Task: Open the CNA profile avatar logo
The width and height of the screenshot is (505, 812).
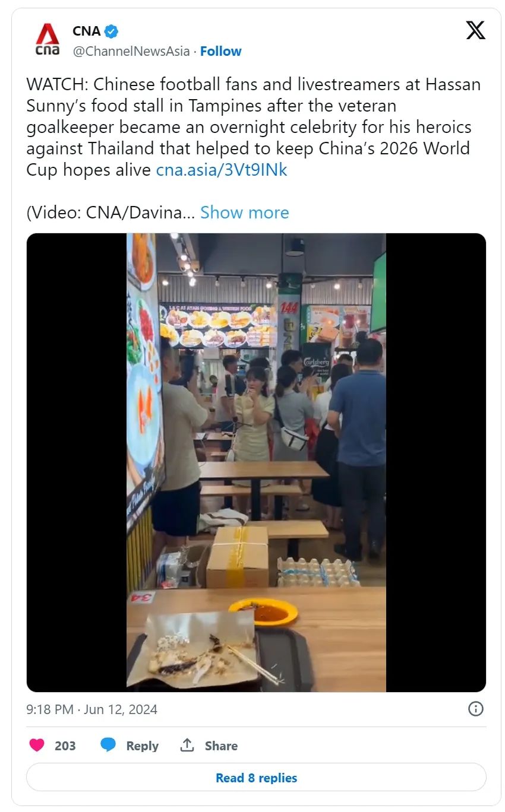Action: [48, 40]
